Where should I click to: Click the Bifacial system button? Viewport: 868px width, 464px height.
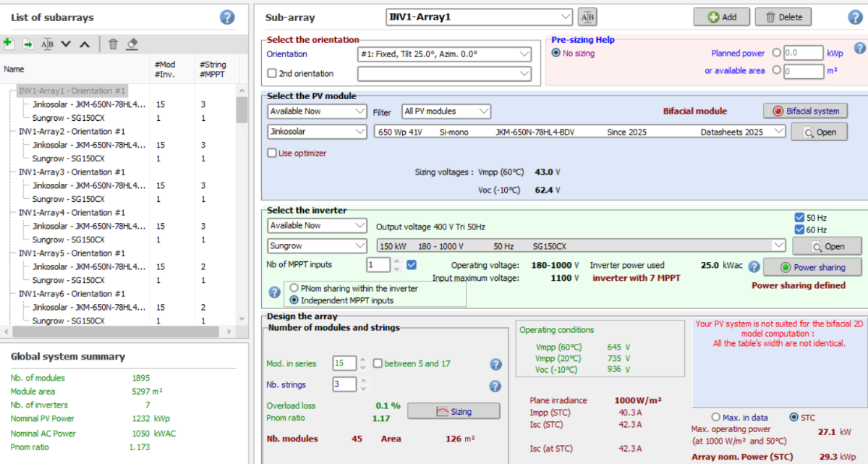805,111
